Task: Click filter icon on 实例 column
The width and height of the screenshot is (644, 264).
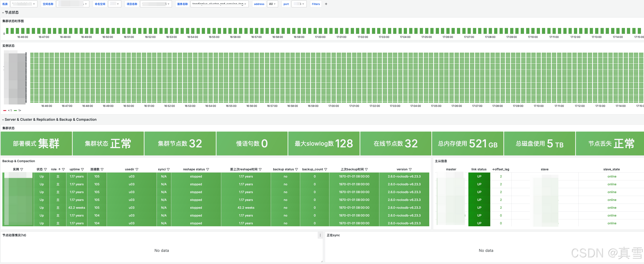Action: click(22, 169)
